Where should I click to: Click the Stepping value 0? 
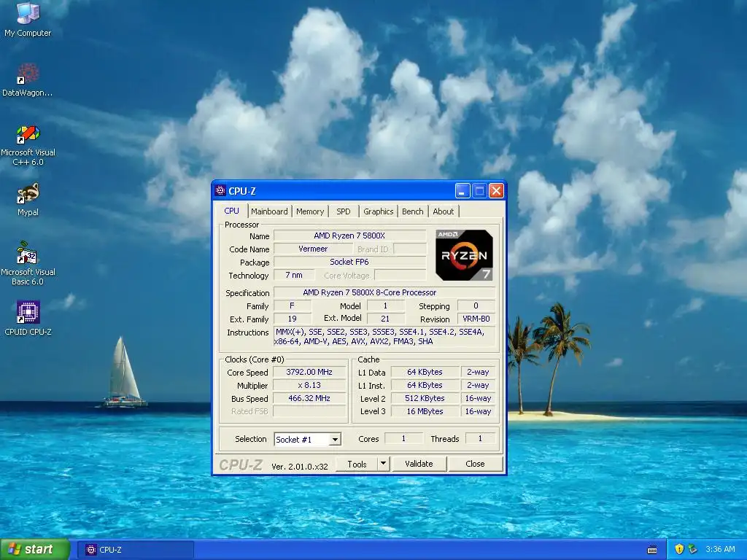[x=476, y=306]
